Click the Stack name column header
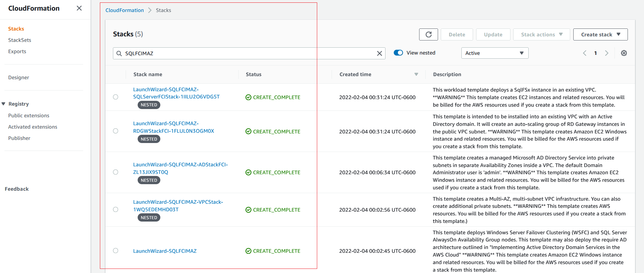The image size is (644, 273). [x=148, y=74]
